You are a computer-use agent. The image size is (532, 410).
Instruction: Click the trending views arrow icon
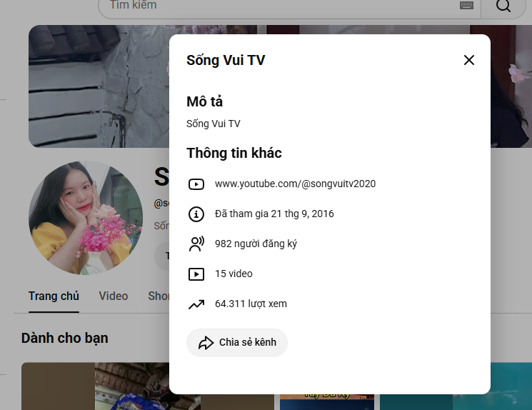[x=196, y=304]
